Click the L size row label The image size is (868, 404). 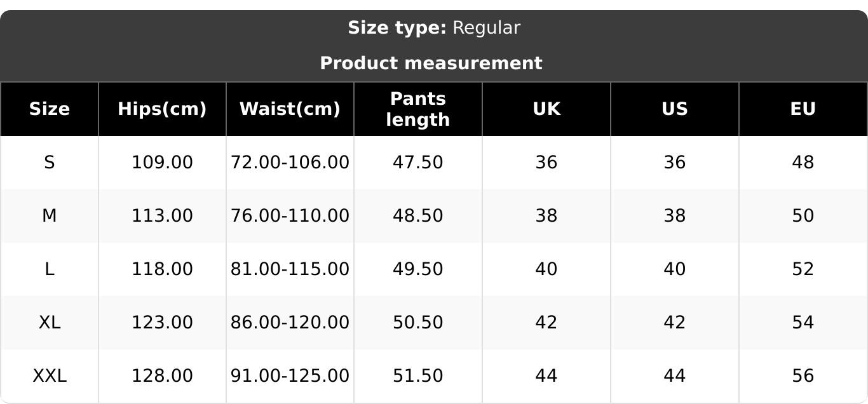pos(50,269)
